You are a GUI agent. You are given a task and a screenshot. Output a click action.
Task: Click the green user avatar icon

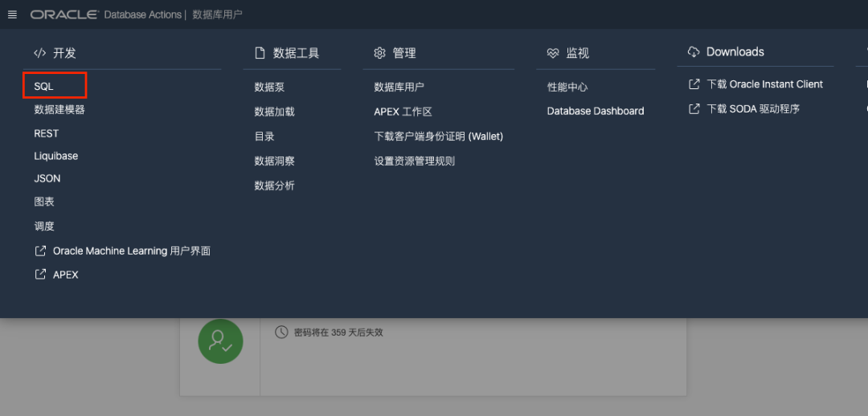pyautogui.click(x=220, y=341)
